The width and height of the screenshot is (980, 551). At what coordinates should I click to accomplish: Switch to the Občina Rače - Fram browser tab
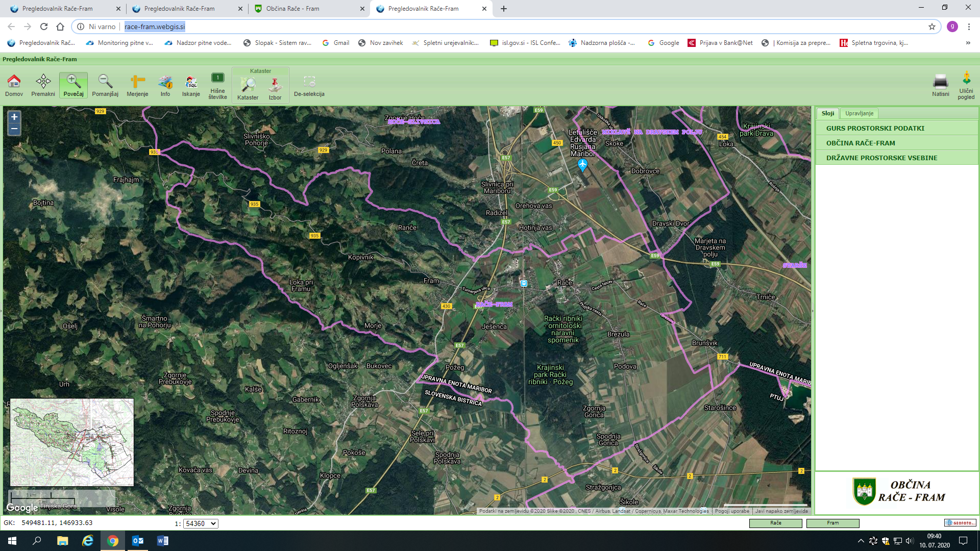pos(292,9)
